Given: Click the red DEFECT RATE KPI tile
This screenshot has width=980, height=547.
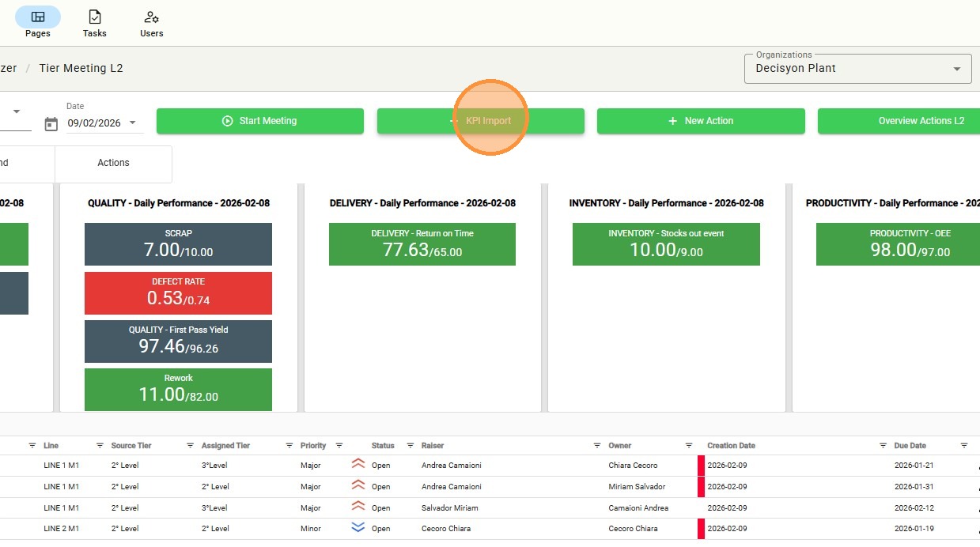Looking at the screenshot, I should 178,292.
